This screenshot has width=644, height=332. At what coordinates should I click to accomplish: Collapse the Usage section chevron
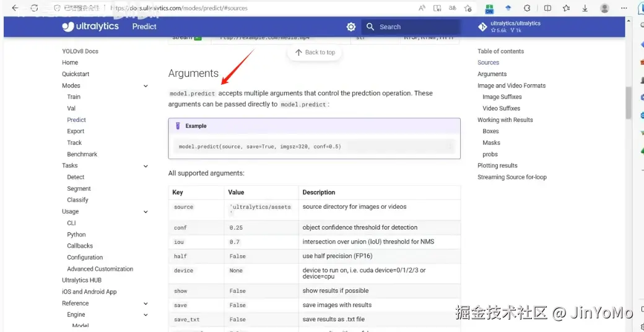(x=146, y=212)
